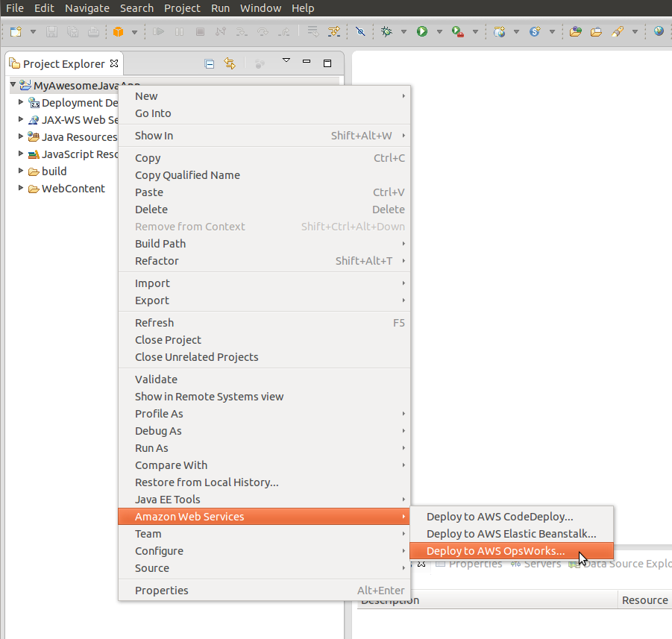Open the External Tools dropdown arrow

tap(475, 32)
